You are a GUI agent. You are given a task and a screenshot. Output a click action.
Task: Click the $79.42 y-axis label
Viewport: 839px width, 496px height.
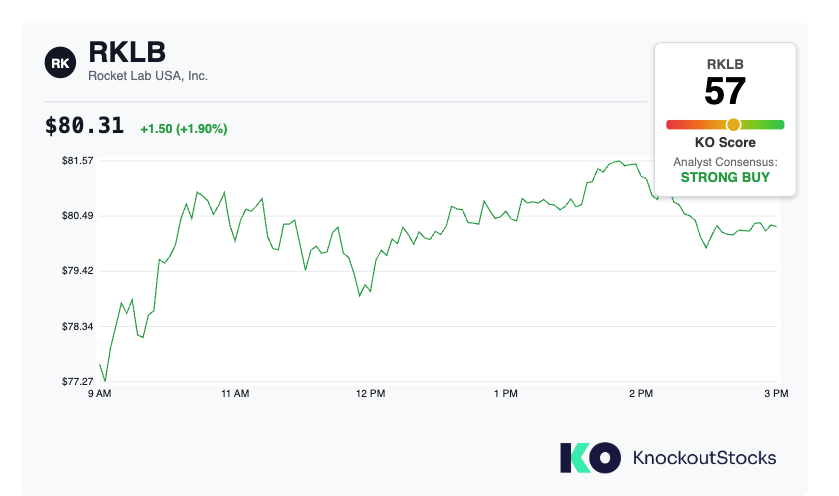click(78, 271)
